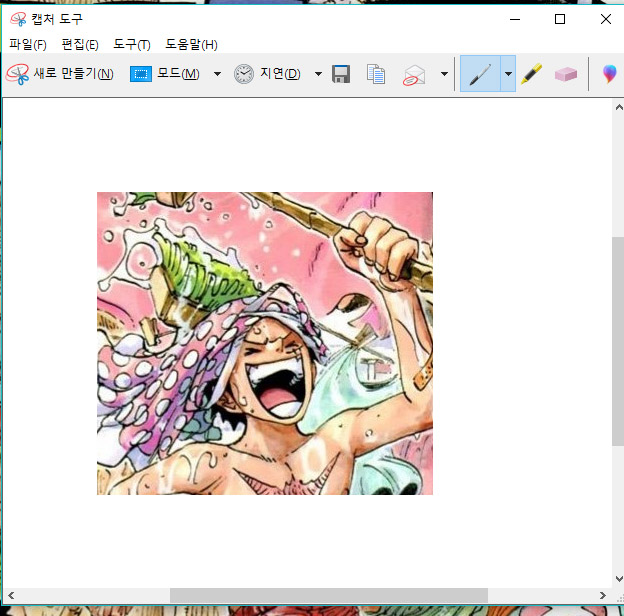Expand the Delay dropdown arrow
The width and height of the screenshot is (624, 616).
(318, 74)
